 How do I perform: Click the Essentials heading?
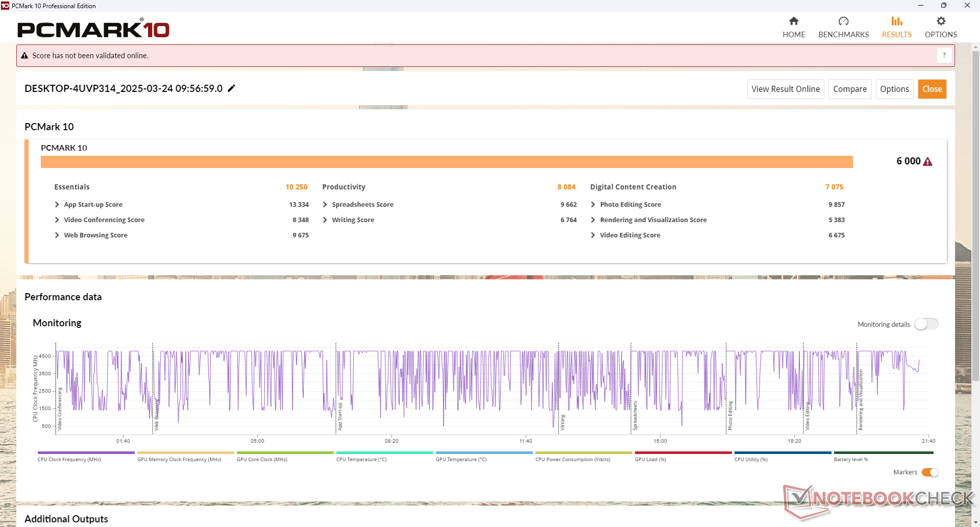72,187
